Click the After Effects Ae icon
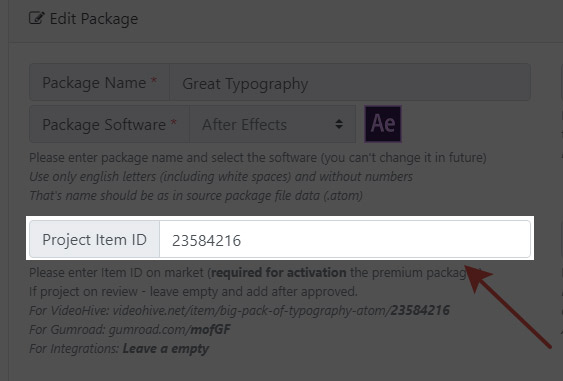 383,124
